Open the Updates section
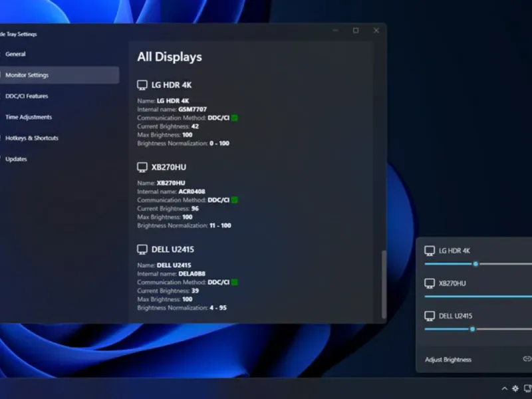Viewport: 532px width, 399px height. click(x=16, y=159)
